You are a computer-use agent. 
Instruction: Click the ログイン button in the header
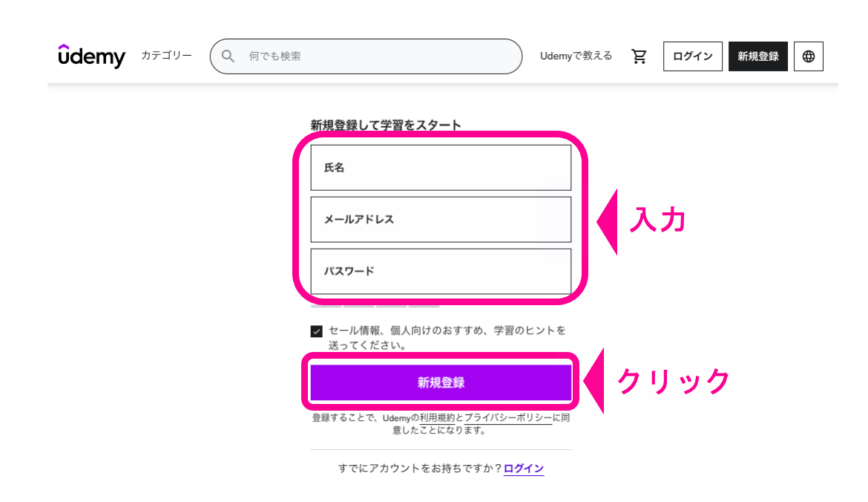click(x=692, y=56)
